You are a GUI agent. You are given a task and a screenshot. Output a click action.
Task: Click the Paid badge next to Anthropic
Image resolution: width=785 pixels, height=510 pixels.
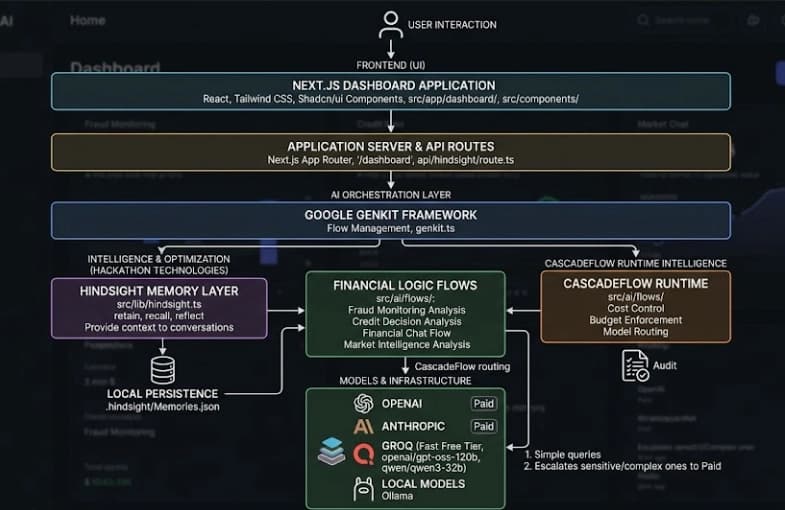tap(484, 426)
